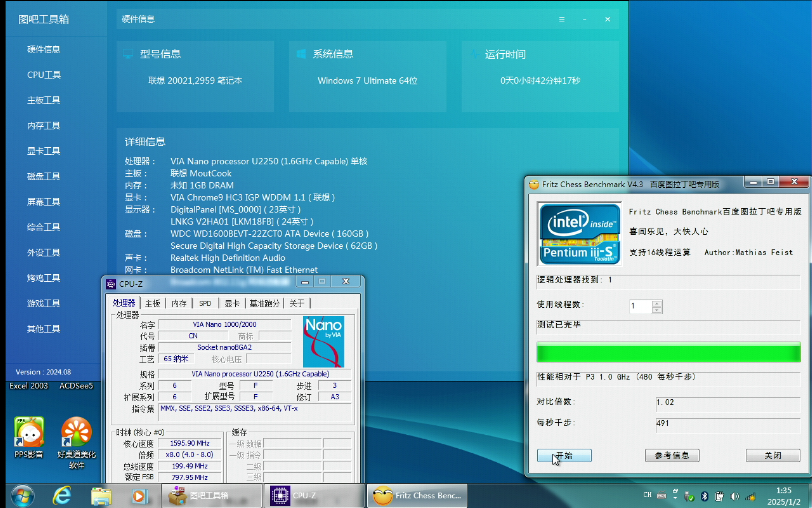Select 主板工具 in the toolbox sidebar
The height and width of the screenshot is (508, 812).
(x=44, y=100)
